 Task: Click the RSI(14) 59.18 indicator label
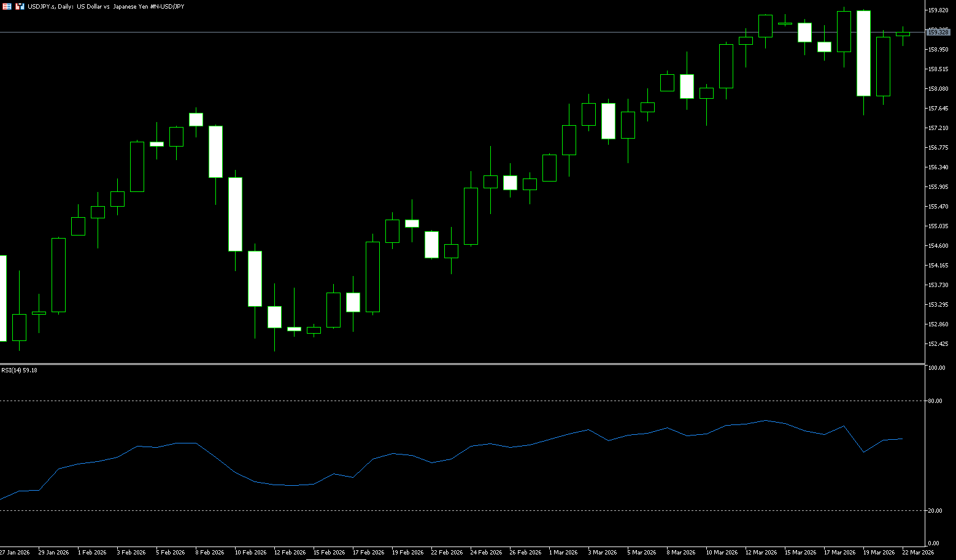(19, 370)
